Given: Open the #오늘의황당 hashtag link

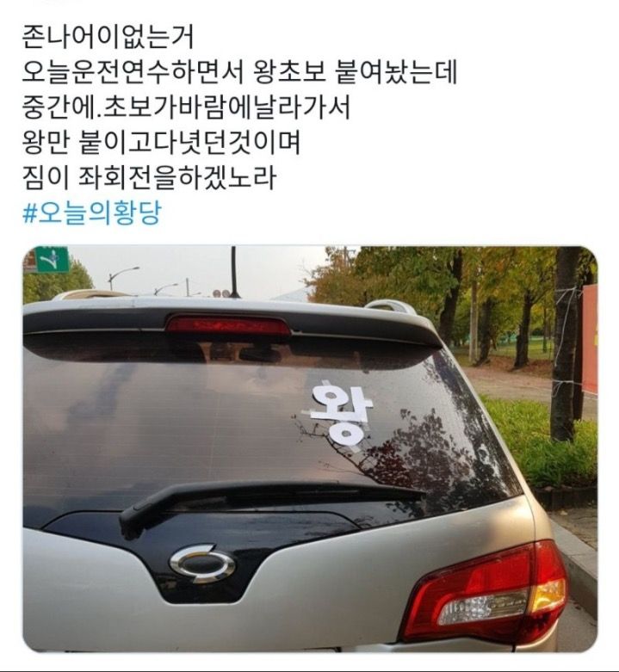Looking at the screenshot, I should [92, 213].
